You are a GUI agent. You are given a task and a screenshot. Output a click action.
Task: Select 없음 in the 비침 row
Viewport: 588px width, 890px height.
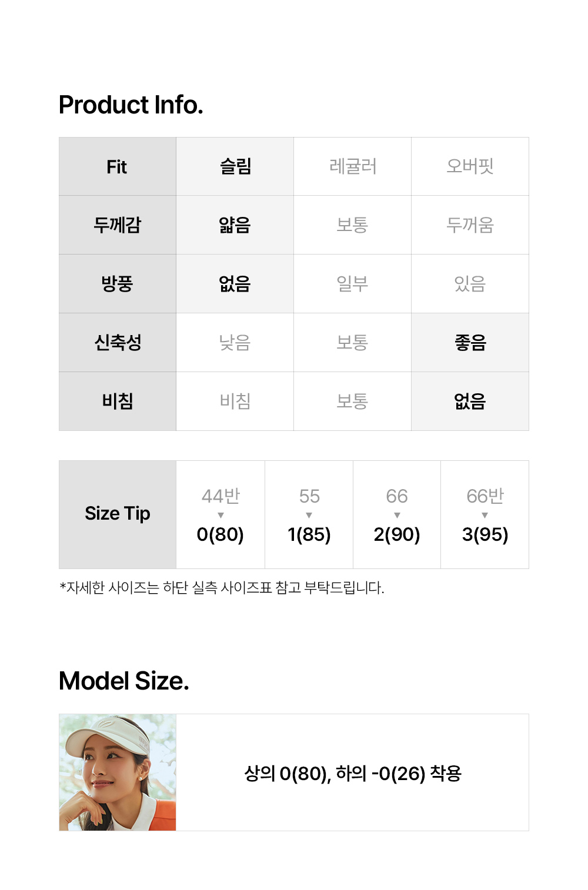click(x=470, y=401)
